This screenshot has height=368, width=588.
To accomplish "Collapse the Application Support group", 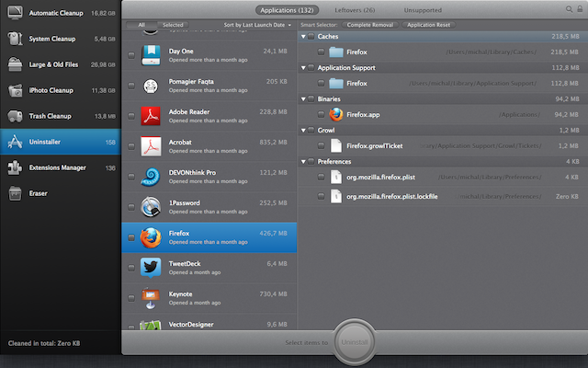I will (x=303, y=67).
